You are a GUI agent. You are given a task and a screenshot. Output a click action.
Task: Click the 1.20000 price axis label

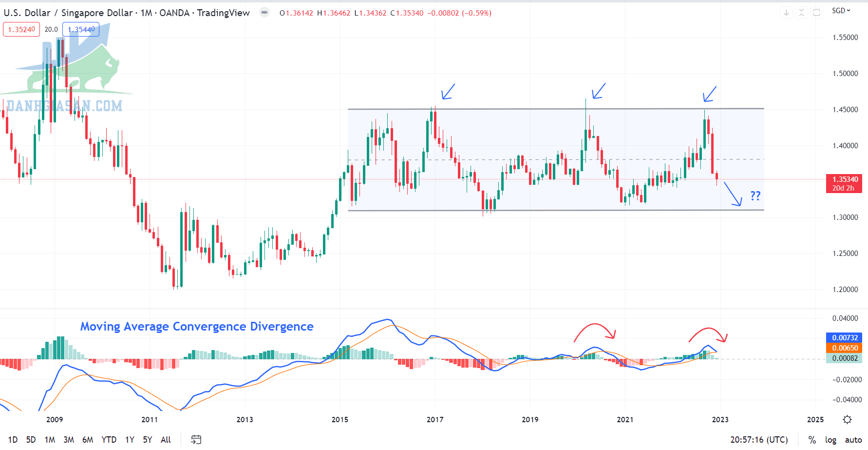[x=845, y=290]
